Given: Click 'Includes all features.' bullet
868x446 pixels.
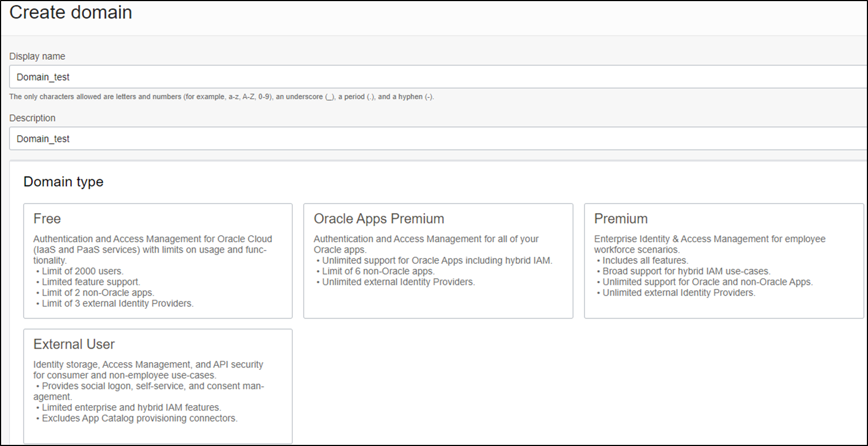Looking at the screenshot, I should click(645, 261).
